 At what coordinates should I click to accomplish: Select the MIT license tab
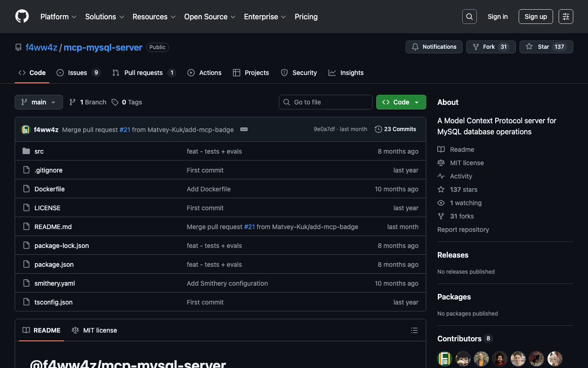95,330
